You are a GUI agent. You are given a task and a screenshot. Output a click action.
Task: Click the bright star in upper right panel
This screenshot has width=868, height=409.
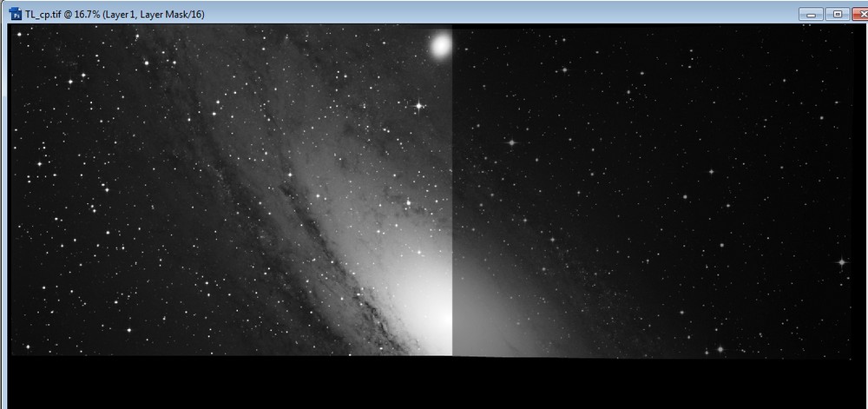pyautogui.click(x=510, y=142)
